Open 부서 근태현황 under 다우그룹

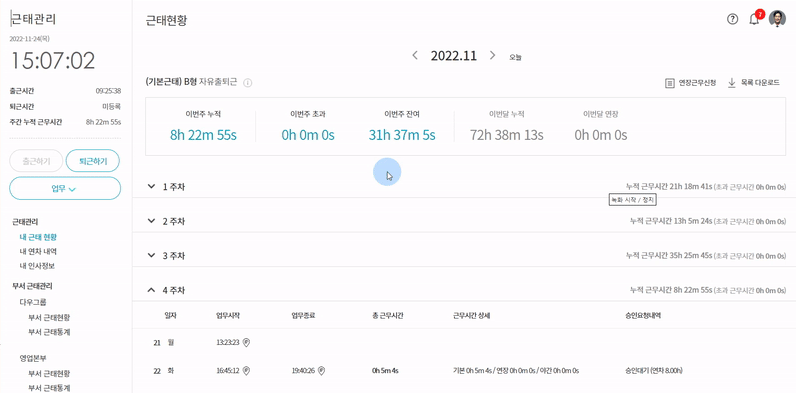click(49, 317)
